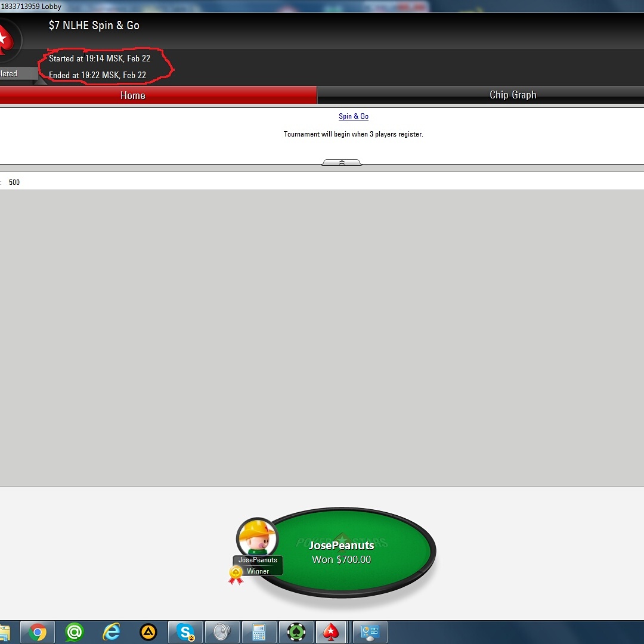Click the JosePeanuts name on green table
The width and height of the screenshot is (644, 644).
click(x=341, y=546)
